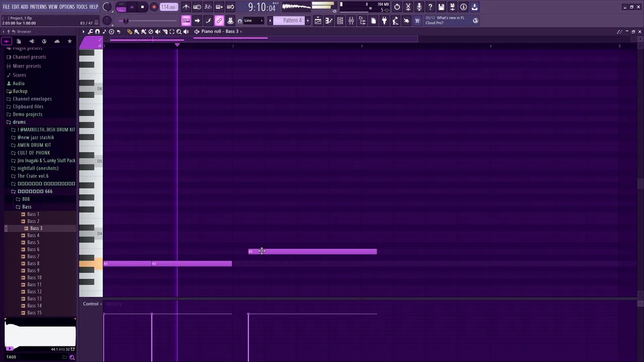Toggle the metronome button
The image size is (644, 362).
[x=186, y=7]
